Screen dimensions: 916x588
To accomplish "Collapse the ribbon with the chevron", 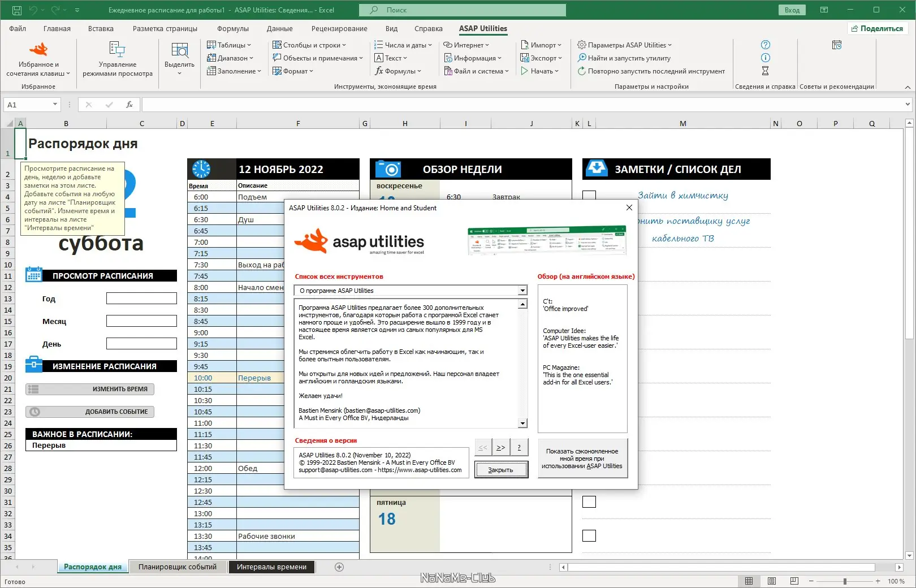I will click(908, 87).
